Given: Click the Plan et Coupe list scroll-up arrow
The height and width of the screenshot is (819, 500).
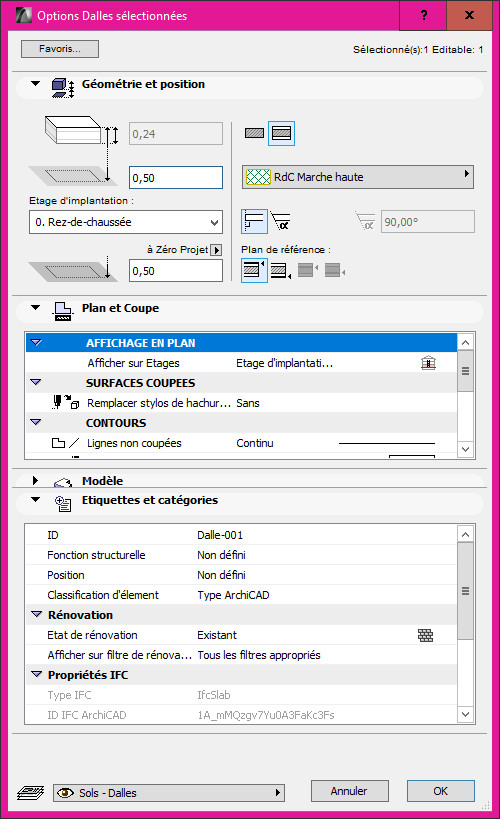Looking at the screenshot, I should (x=466, y=343).
